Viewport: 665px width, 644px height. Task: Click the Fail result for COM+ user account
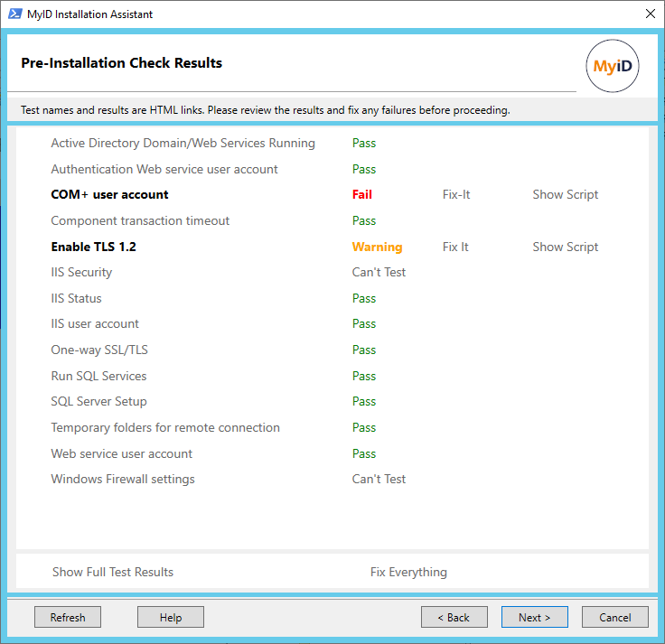(x=361, y=194)
